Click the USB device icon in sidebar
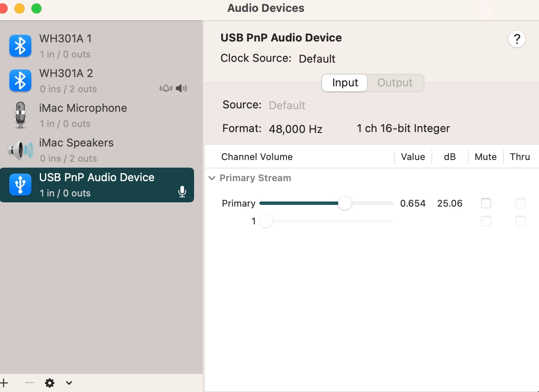The image size is (539, 392). [20, 185]
